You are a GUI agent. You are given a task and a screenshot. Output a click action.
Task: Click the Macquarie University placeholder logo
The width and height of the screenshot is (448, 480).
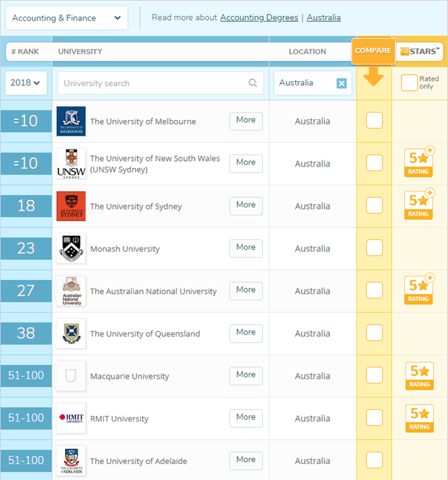[71, 376]
